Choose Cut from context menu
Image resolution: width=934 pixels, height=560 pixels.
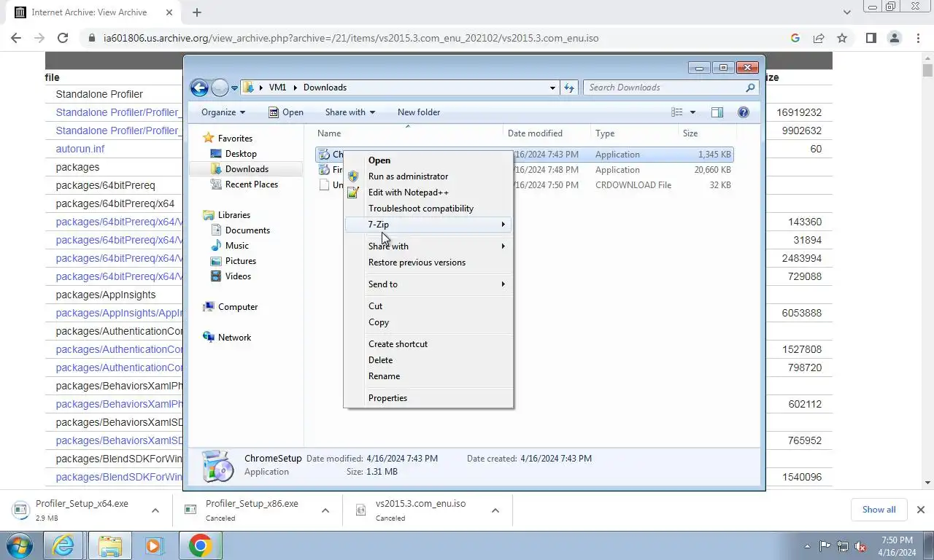click(428, 306)
